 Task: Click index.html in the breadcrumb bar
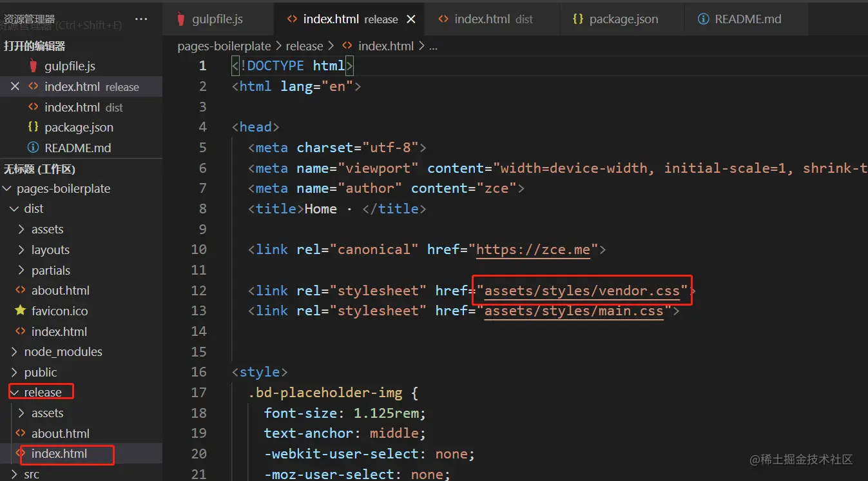[x=386, y=46]
